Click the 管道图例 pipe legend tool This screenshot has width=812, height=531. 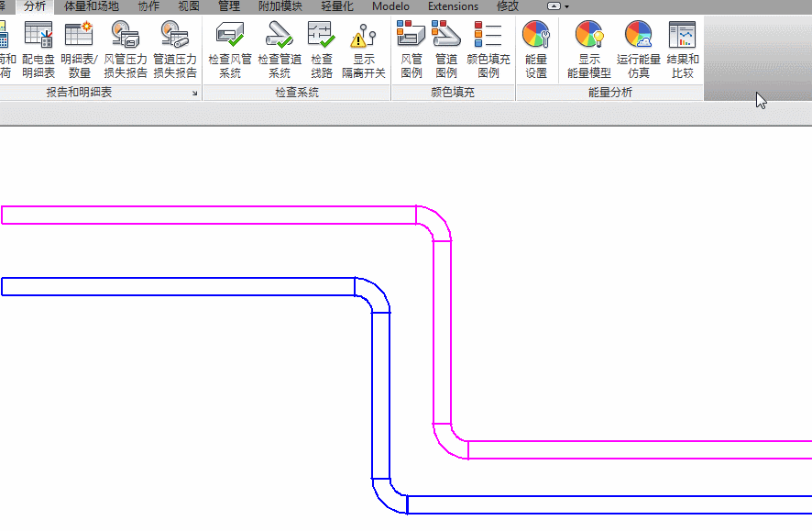click(x=446, y=50)
